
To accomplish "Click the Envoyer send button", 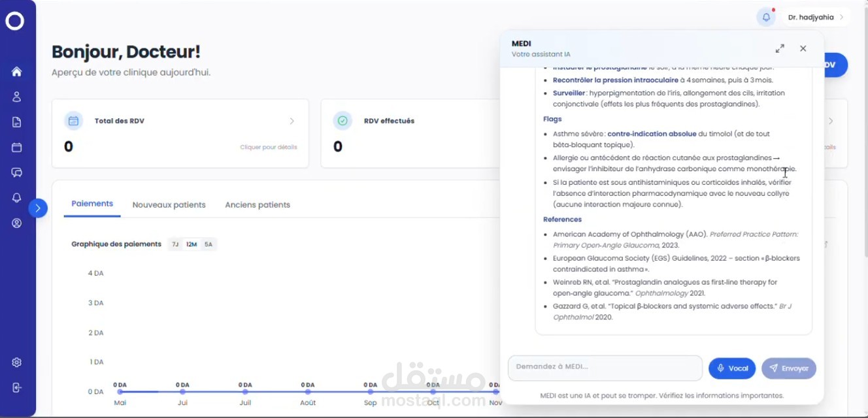I will point(789,368).
